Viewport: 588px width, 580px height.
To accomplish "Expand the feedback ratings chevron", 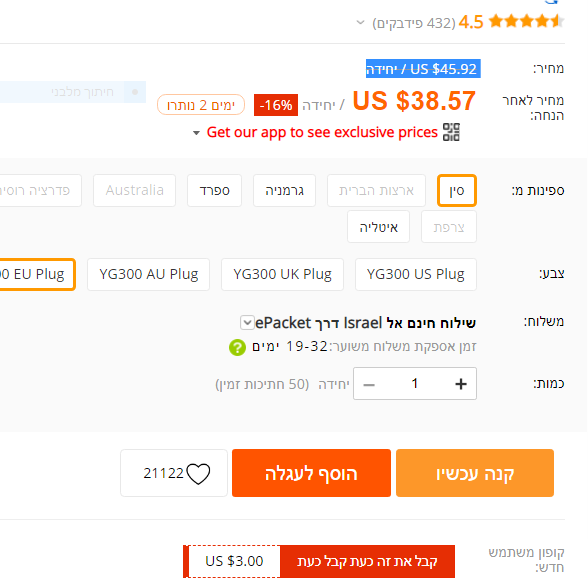I will (360, 22).
